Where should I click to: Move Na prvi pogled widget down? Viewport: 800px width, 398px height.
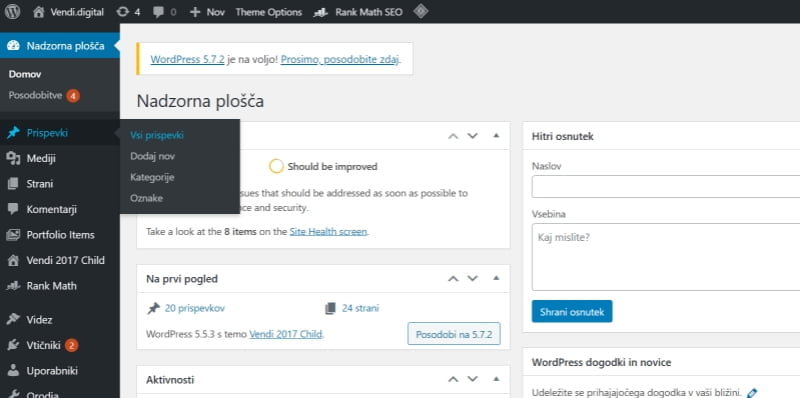(x=472, y=279)
